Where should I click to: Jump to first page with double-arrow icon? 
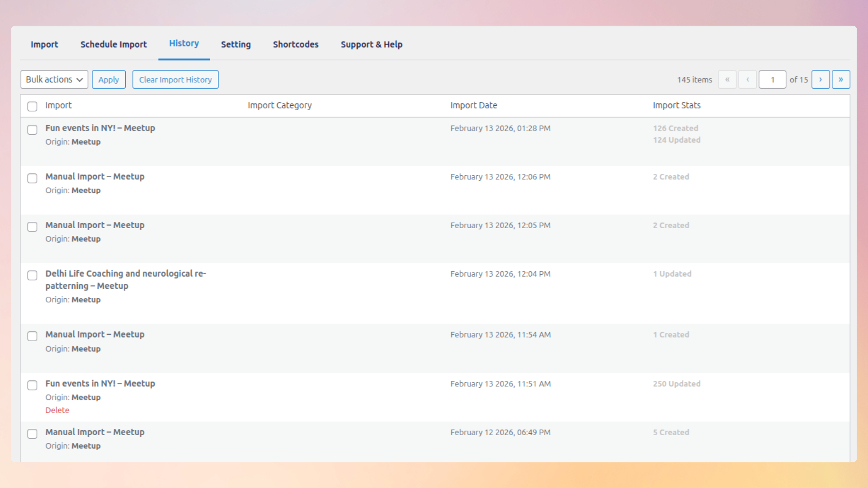pyautogui.click(x=727, y=80)
